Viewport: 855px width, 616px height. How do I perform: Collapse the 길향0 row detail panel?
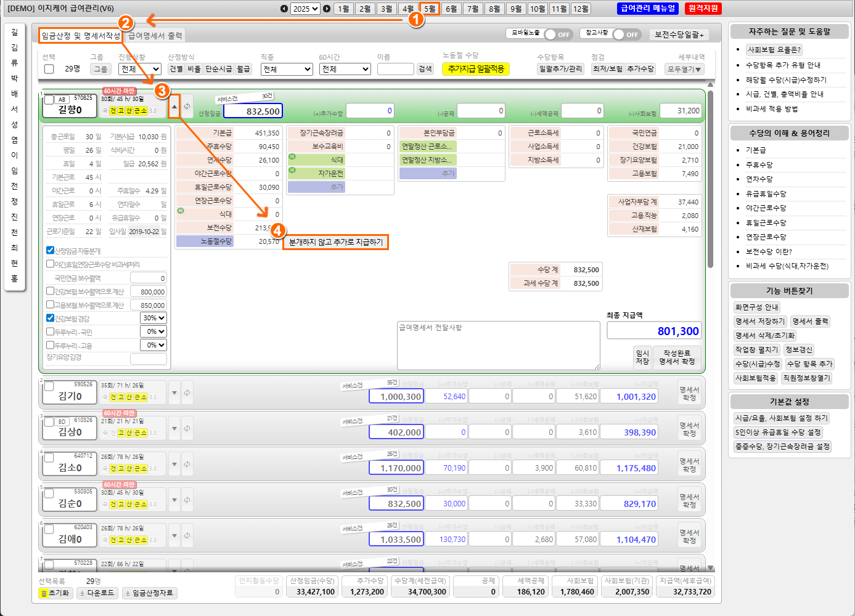(174, 107)
